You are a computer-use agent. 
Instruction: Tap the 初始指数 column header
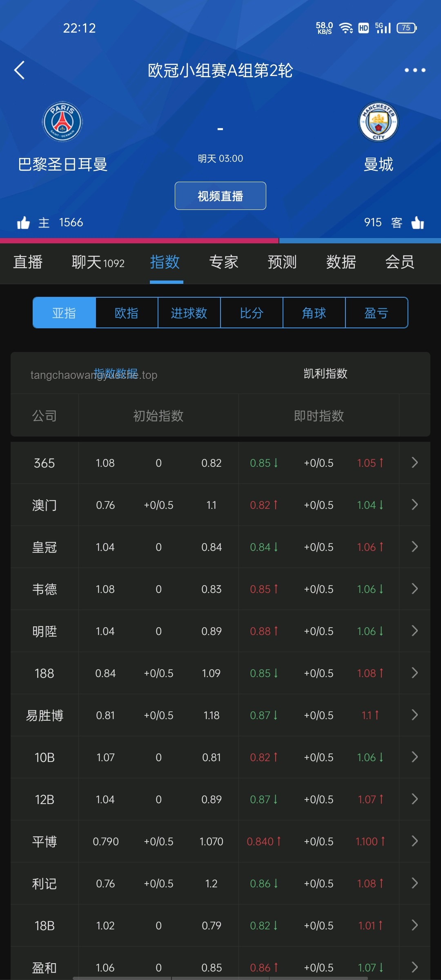click(x=158, y=416)
